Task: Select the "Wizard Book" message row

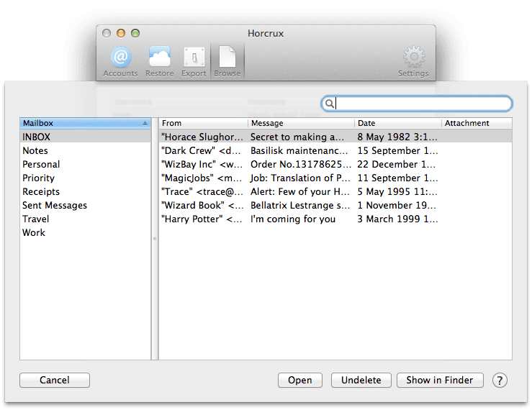Action: [335, 205]
